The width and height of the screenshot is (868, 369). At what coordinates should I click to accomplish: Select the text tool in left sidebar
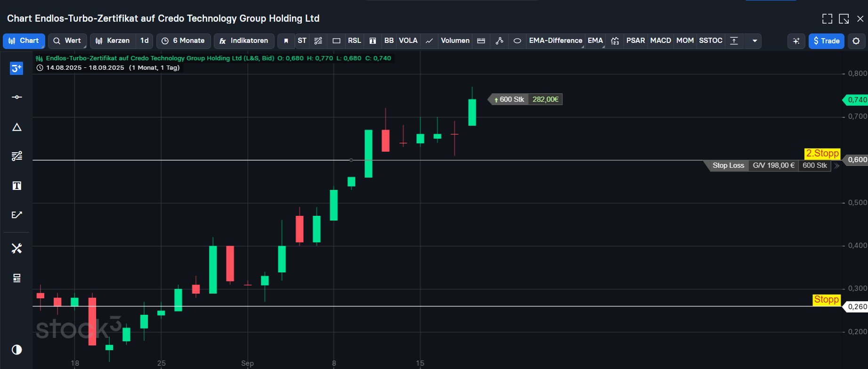click(x=16, y=186)
